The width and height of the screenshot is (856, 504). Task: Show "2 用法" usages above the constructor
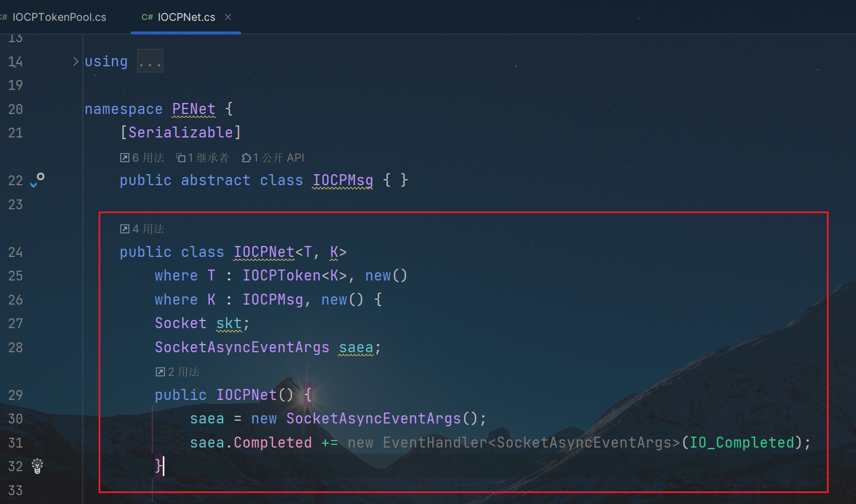tap(178, 372)
